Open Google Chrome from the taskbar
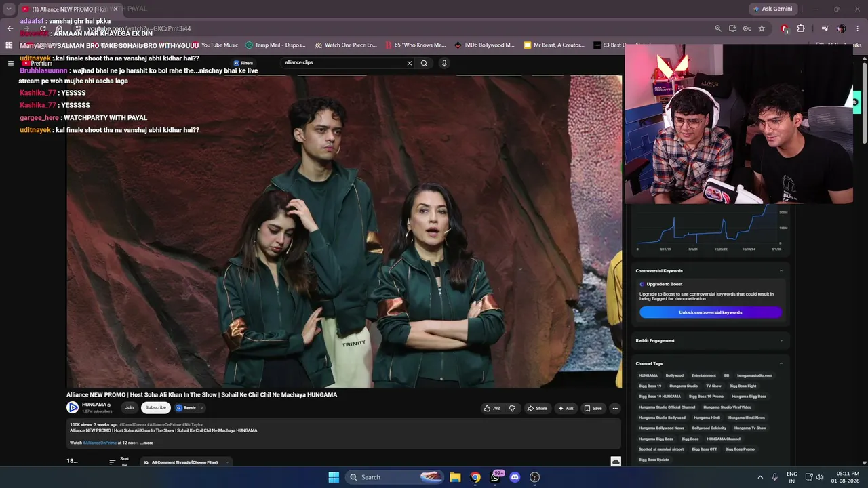The width and height of the screenshot is (868, 488). pos(475,477)
